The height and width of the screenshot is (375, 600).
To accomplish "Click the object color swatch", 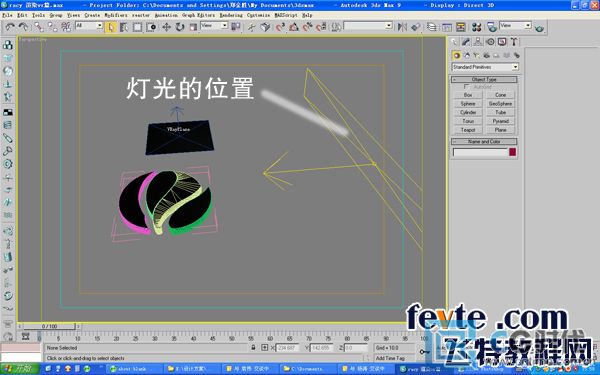I will pyautogui.click(x=512, y=152).
